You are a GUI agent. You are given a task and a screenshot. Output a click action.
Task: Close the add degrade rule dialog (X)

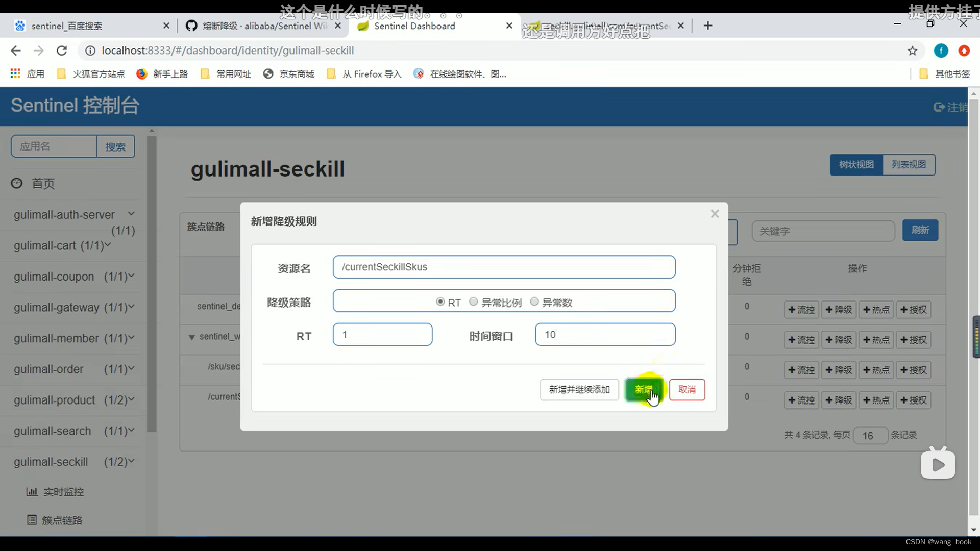click(x=715, y=214)
